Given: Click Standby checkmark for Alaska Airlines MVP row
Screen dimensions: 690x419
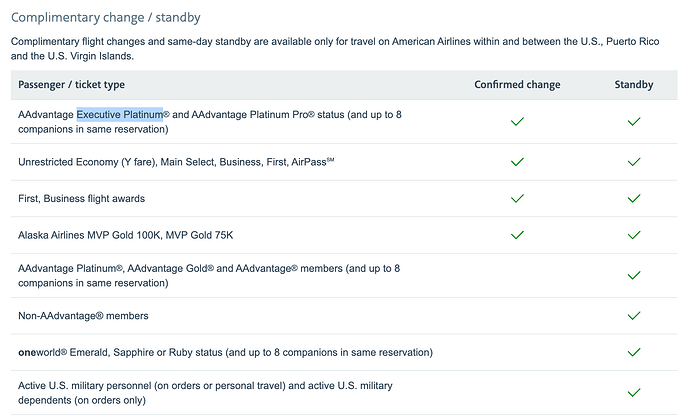Looking at the screenshot, I should point(633,235).
